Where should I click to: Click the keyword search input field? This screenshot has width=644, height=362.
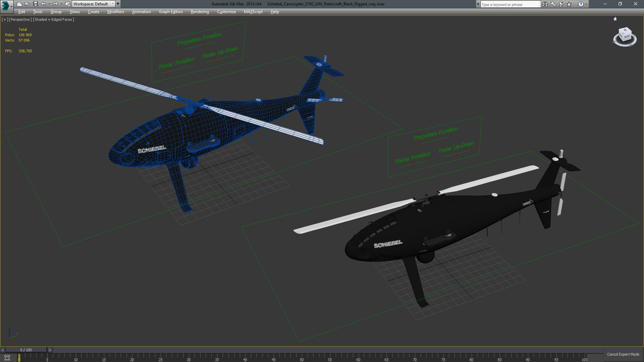pos(510,4)
